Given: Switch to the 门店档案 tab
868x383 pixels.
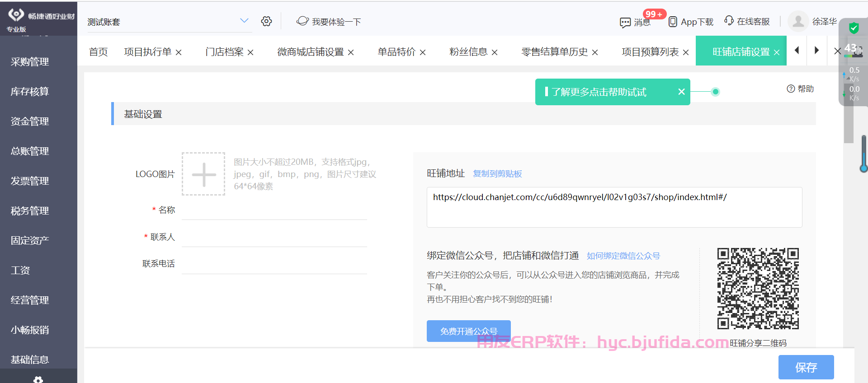Looking at the screenshot, I should (x=224, y=52).
